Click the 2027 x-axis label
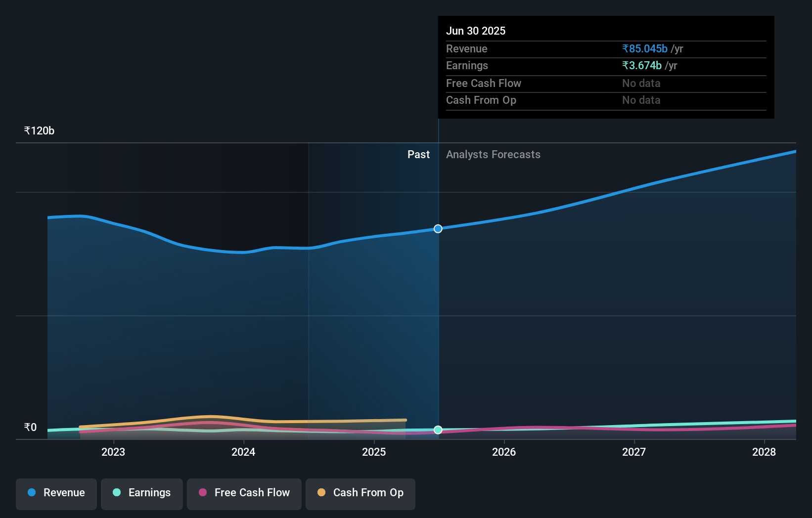The height and width of the screenshot is (518, 812). [x=634, y=452]
